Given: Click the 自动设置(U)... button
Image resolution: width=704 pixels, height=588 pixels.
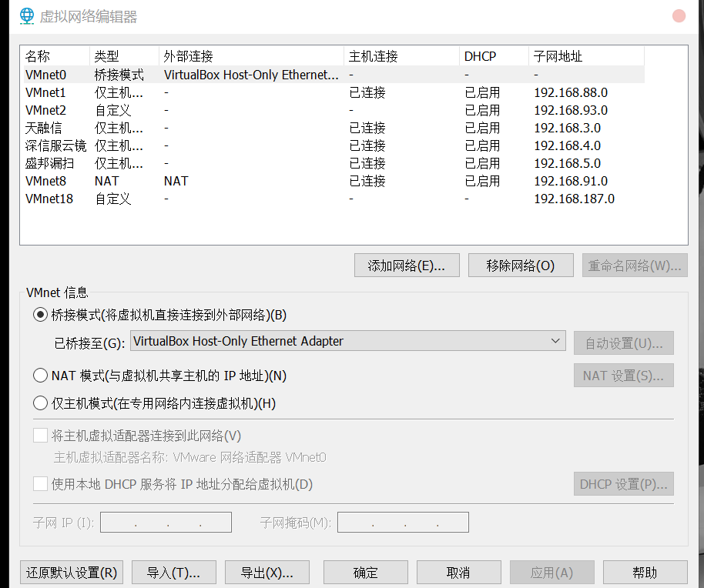Looking at the screenshot, I should pos(624,343).
